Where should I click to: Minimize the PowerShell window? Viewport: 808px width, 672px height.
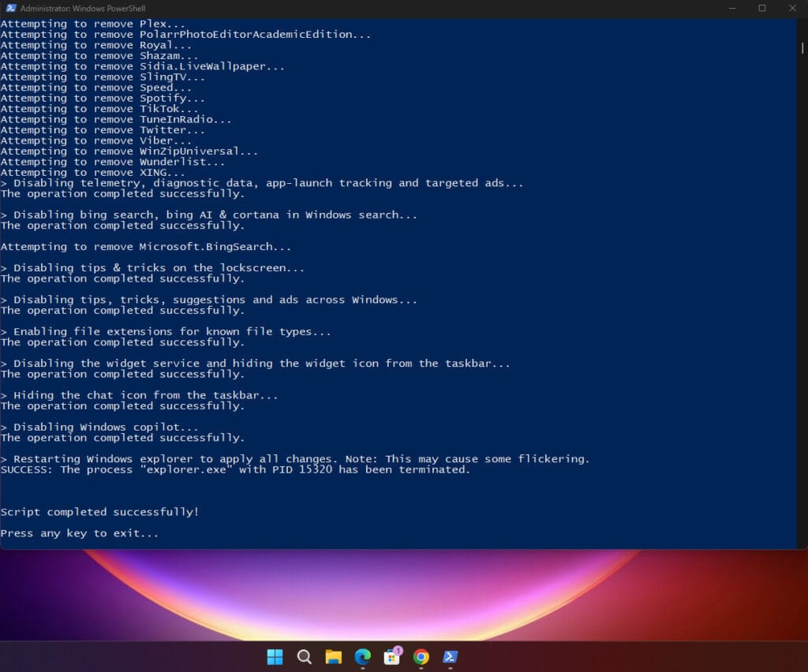(x=732, y=8)
